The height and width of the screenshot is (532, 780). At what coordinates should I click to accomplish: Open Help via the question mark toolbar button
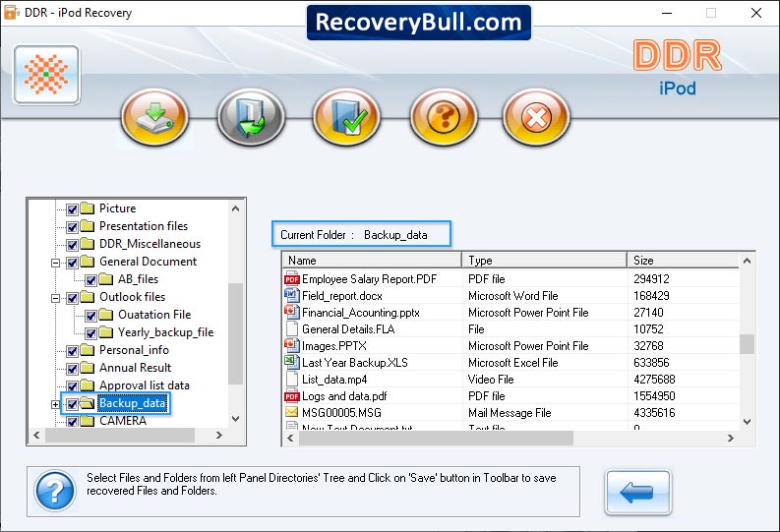[444, 117]
